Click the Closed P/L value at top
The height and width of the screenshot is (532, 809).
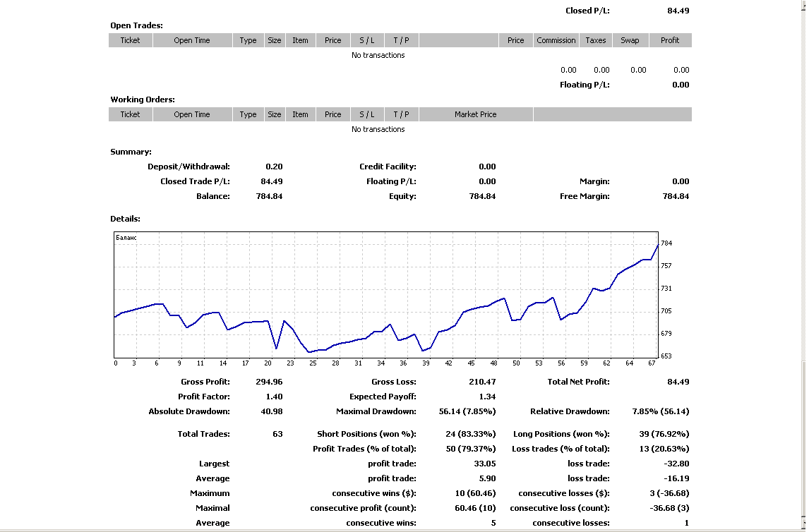[678, 11]
